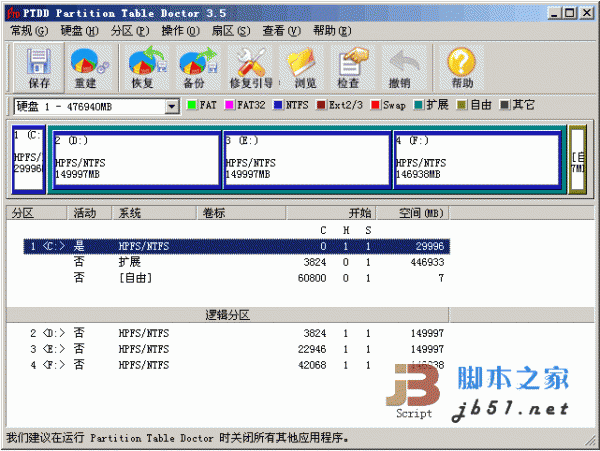Click the 空间(MB) column header

coord(413,213)
